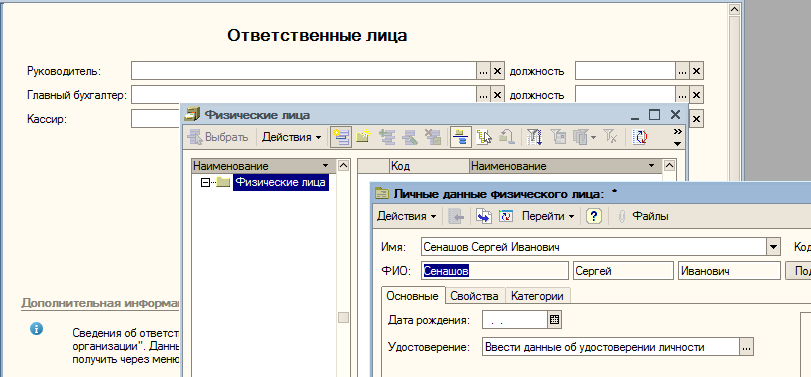The height and width of the screenshot is (377, 811).
Task: Click the disable filter icon
Action: pyautogui.click(x=610, y=137)
